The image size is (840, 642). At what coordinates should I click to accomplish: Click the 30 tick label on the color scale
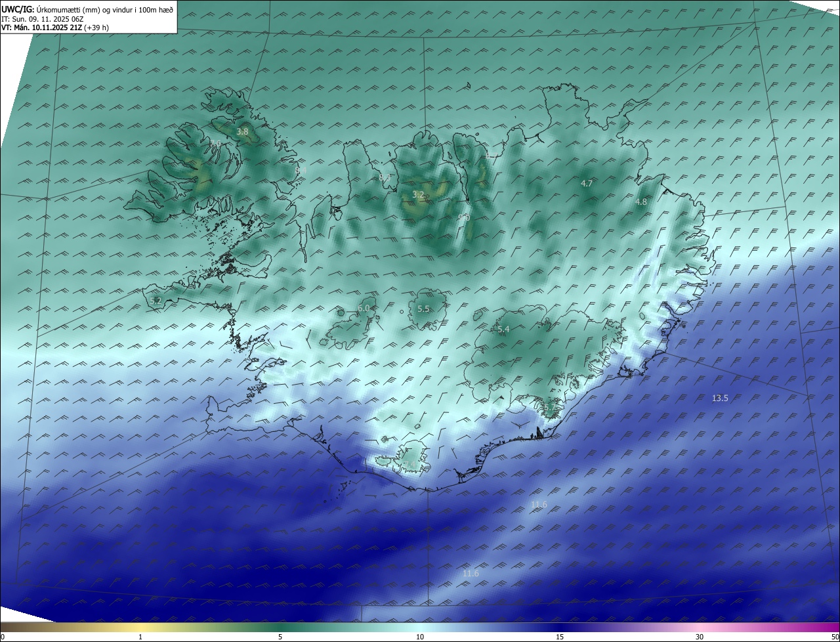pyautogui.click(x=700, y=637)
